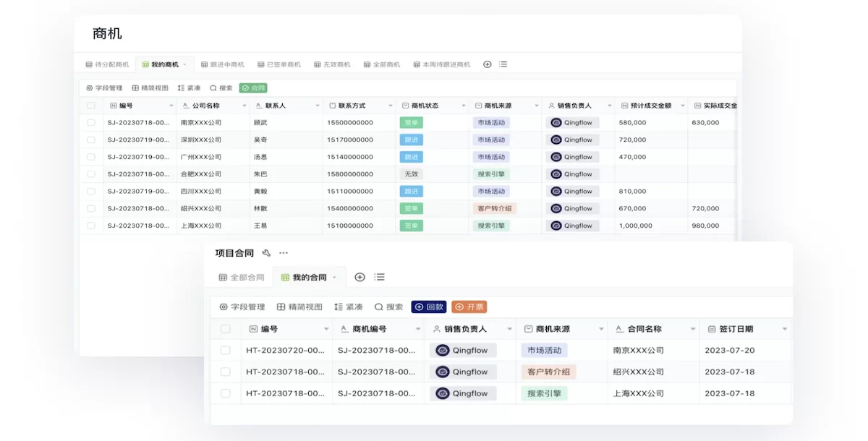The width and height of the screenshot is (868, 441).
Task: Expand the 签订日期 column header menu
Action: (x=785, y=328)
